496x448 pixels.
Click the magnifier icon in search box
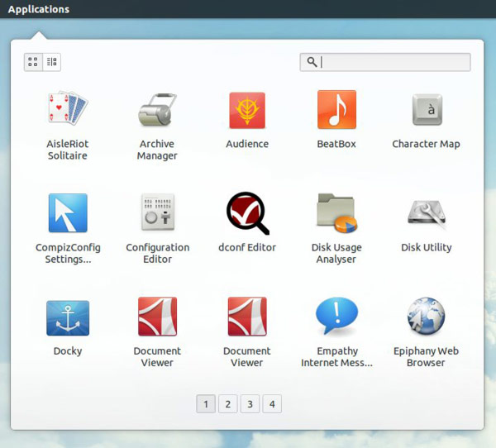312,62
